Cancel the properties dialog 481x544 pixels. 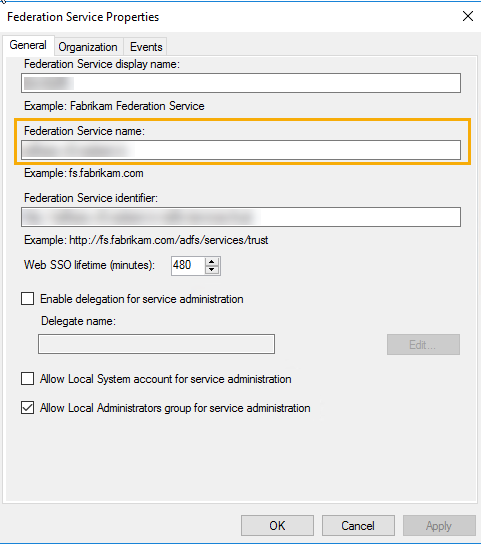pos(358,526)
